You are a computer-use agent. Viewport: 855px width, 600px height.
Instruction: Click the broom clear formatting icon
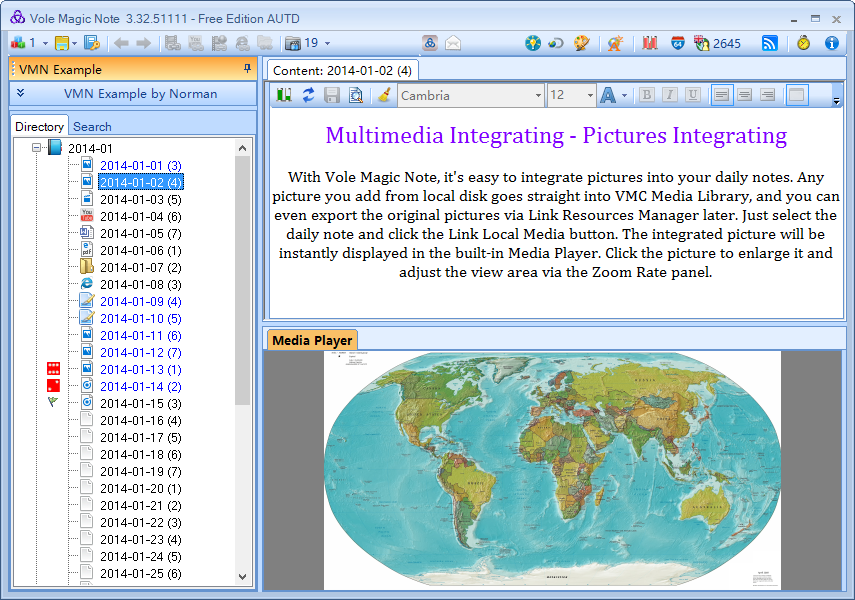click(x=384, y=95)
